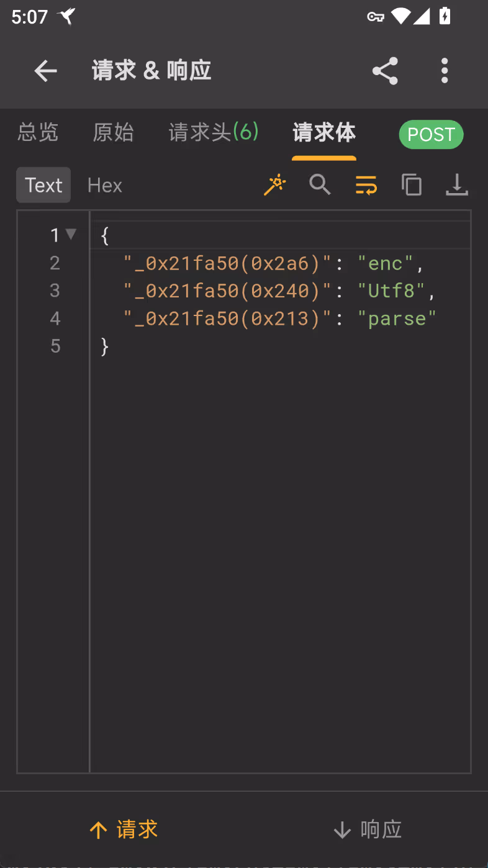
Task: Switch view mode to Hex
Action: point(105,185)
